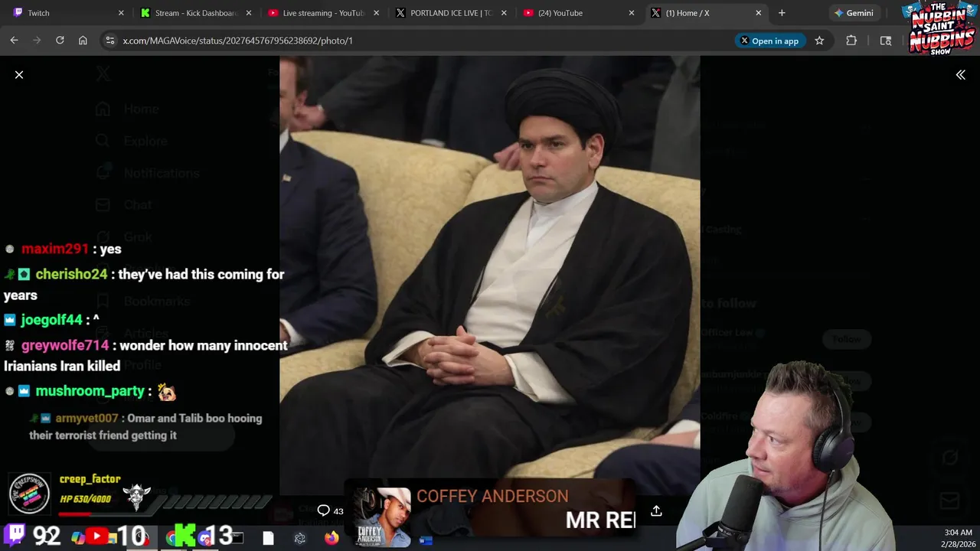
Task: Switch to the Twitch tab
Action: (x=67, y=13)
